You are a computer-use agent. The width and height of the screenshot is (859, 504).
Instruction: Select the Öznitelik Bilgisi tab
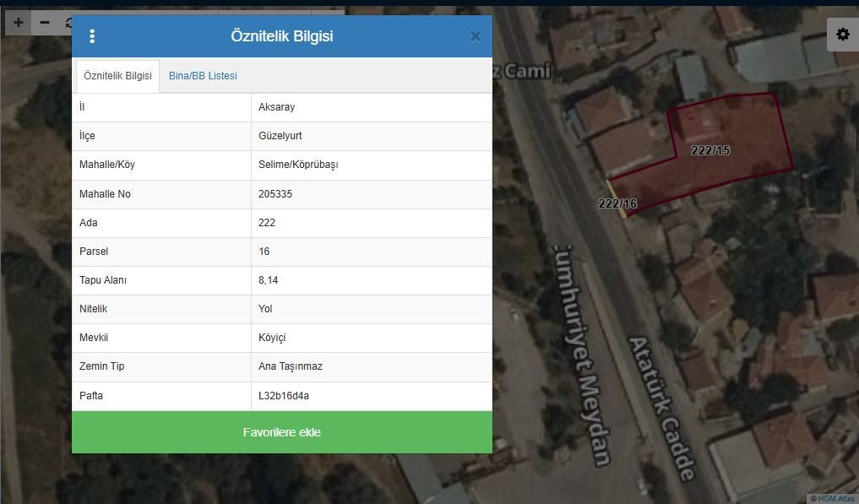[117, 76]
